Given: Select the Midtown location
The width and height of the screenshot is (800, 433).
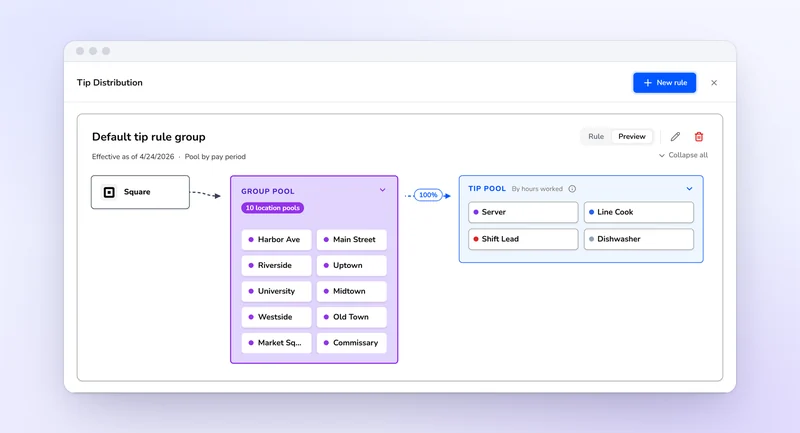Looking at the screenshot, I should click(x=352, y=291).
